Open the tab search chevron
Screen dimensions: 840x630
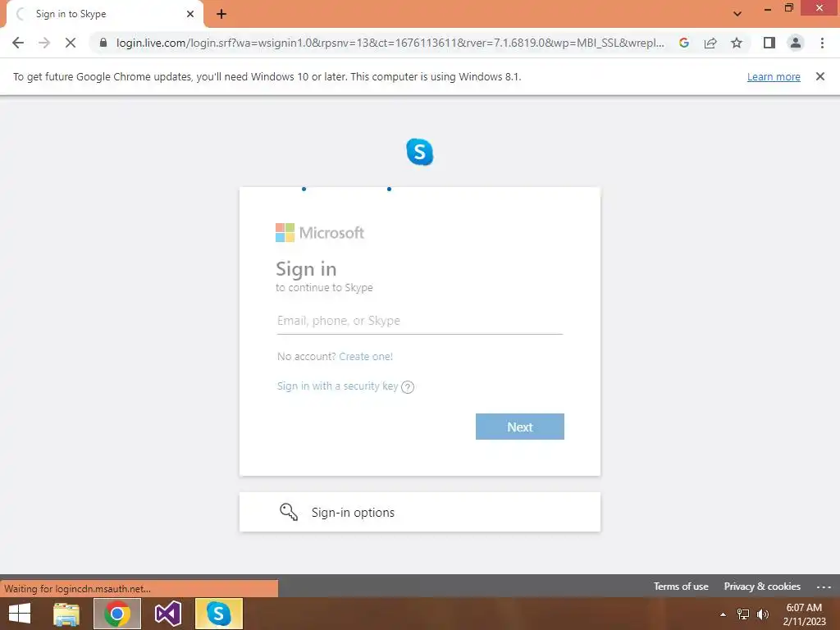coord(737,14)
